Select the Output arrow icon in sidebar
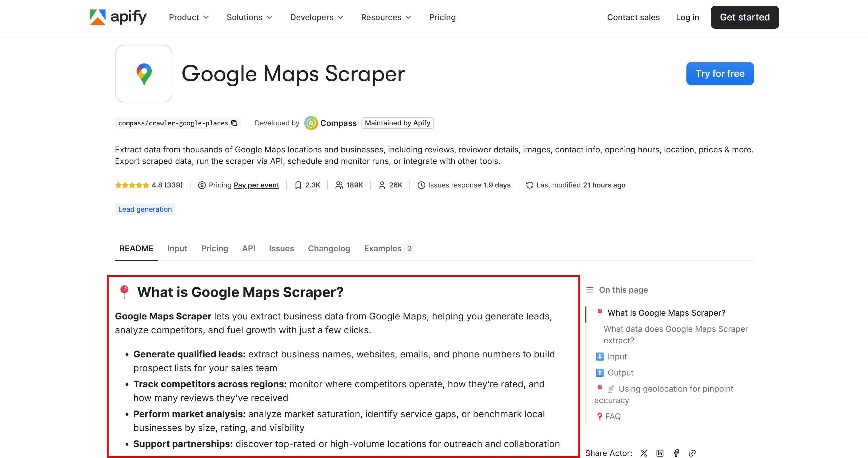868x458 pixels. tap(600, 372)
